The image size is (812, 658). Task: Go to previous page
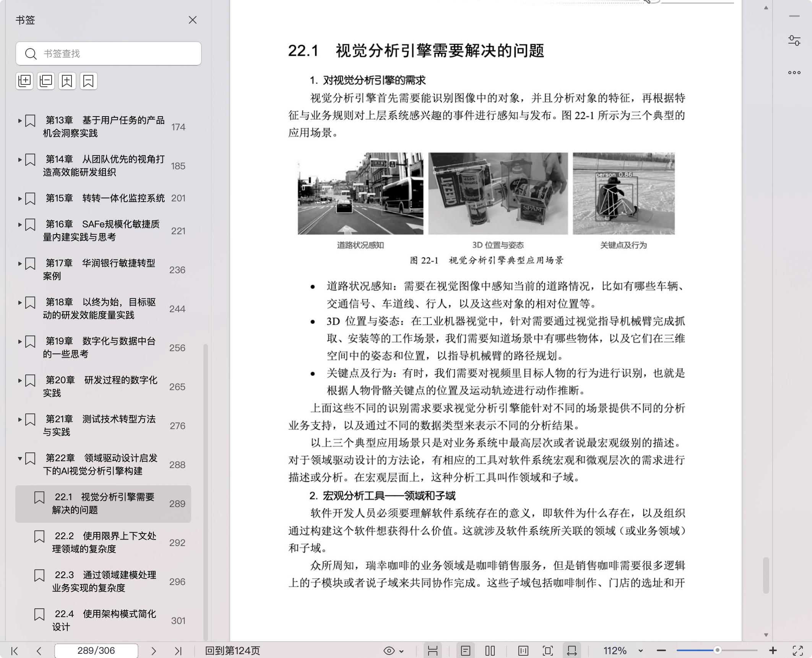pyautogui.click(x=39, y=651)
